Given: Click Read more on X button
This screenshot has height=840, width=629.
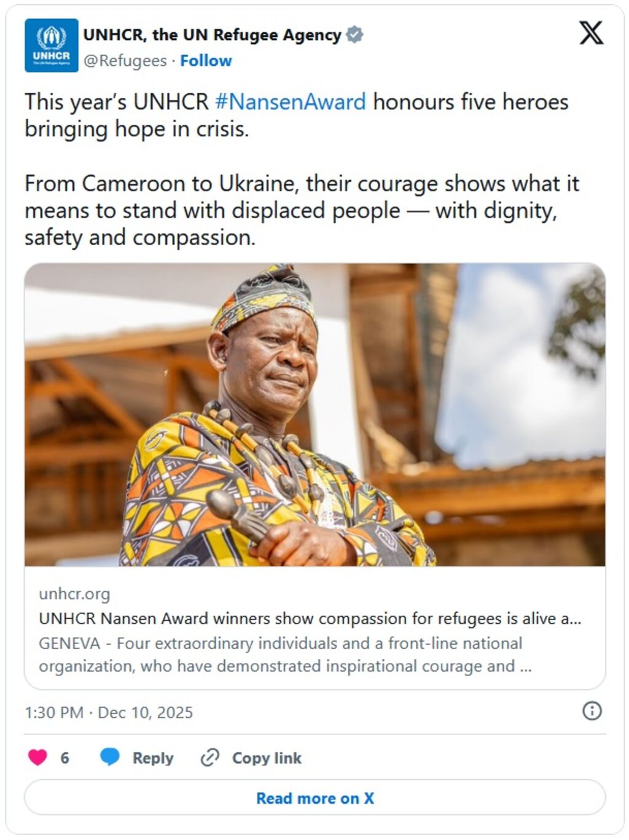Looking at the screenshot, I should click(x=314, y=798).
